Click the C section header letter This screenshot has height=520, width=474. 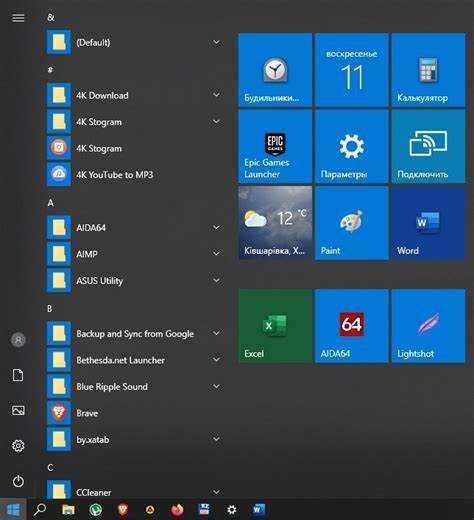[x=50, y=468]
